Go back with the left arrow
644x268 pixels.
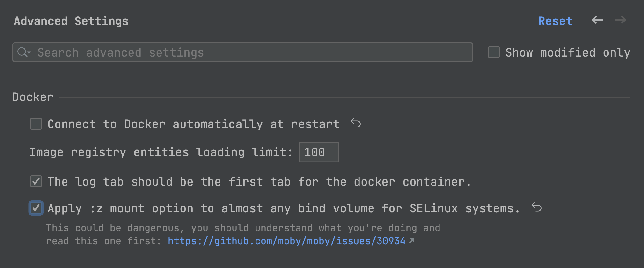point(597,20)
